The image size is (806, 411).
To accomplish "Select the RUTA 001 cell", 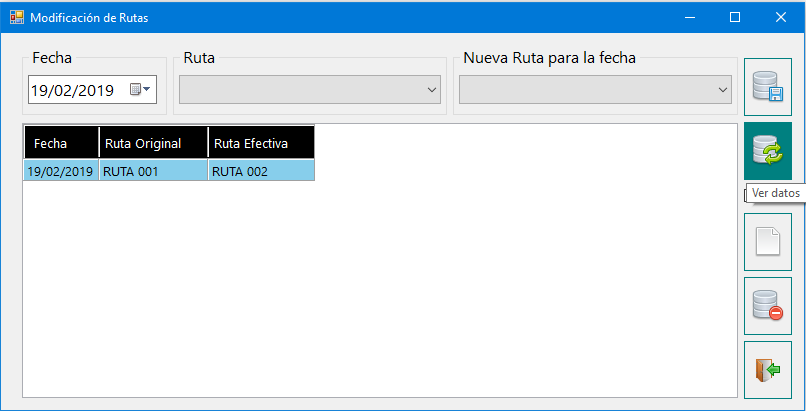I will coord(154,171).
